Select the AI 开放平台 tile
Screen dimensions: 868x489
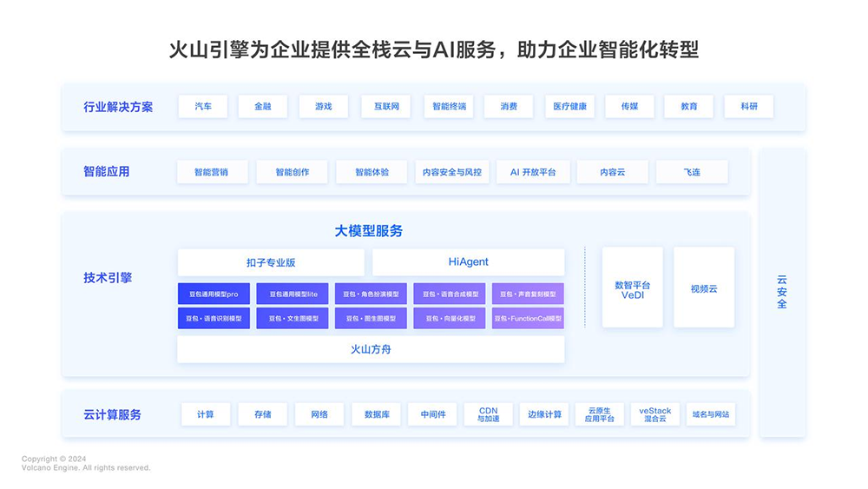(x=533, y=172)
